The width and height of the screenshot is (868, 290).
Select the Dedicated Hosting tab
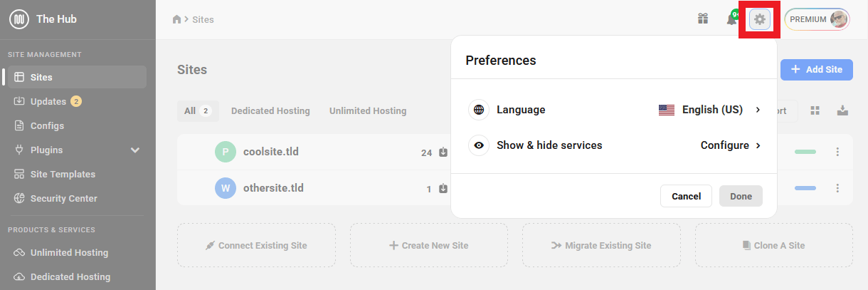coord(270,110)
